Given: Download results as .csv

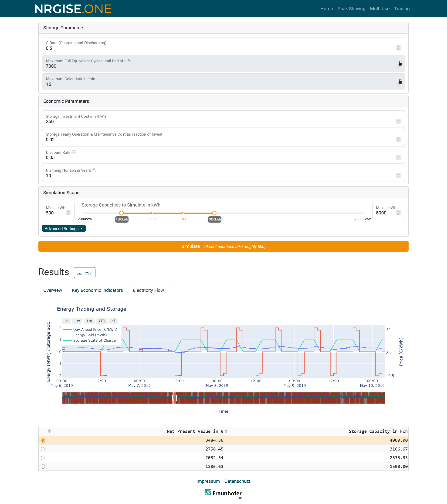Looking at the screenshot, I should pyautogui.click(x=85, y=273).
